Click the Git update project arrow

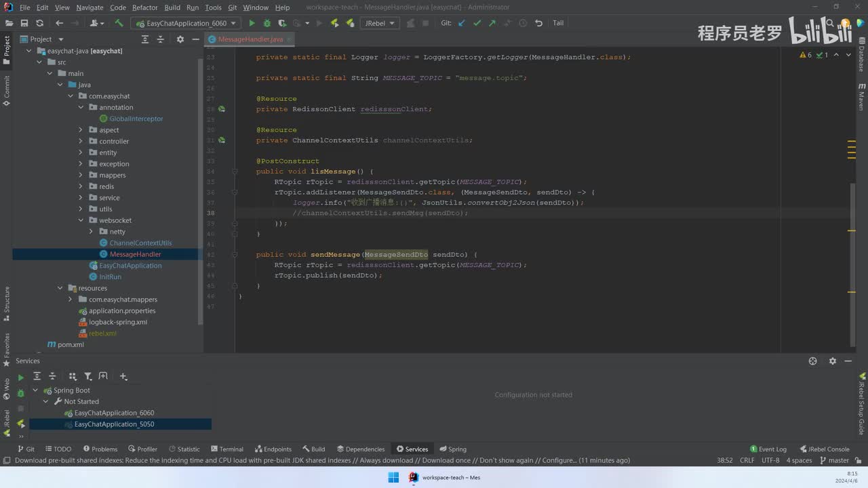coord(462,23)
